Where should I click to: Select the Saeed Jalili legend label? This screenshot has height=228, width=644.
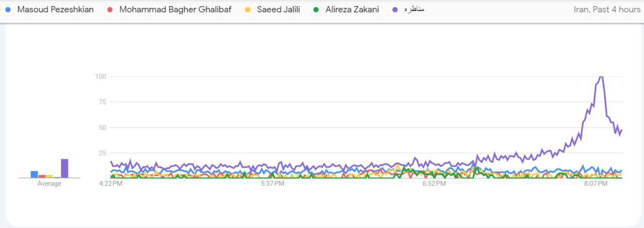pyautogui.click(x=278, y=10)
